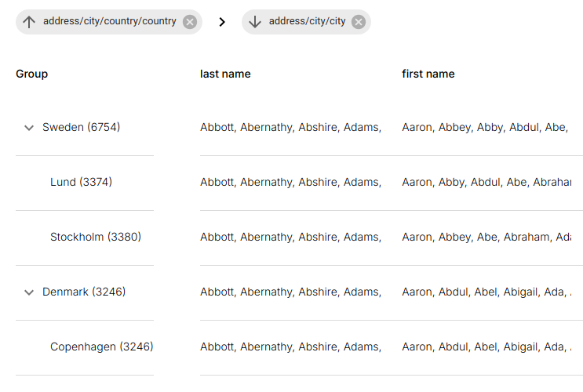Remove the address/city/city grouping chip
Viewport: 583px width, 392px height.
359,22
